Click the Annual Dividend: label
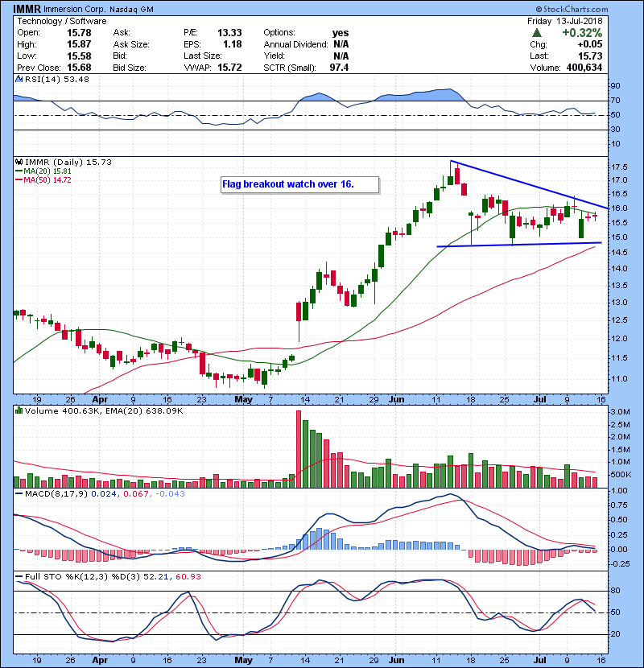Viewport: 644px width, 668px height. [295, 44]
